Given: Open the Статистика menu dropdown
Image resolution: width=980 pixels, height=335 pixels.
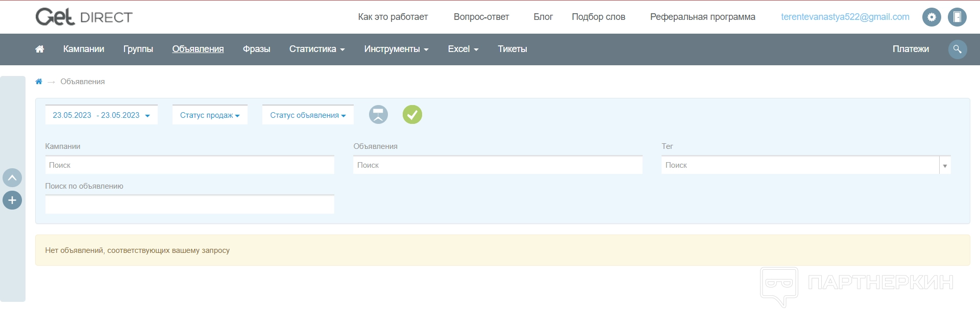Looking at the screenshot, I should (x=317, y=49).
